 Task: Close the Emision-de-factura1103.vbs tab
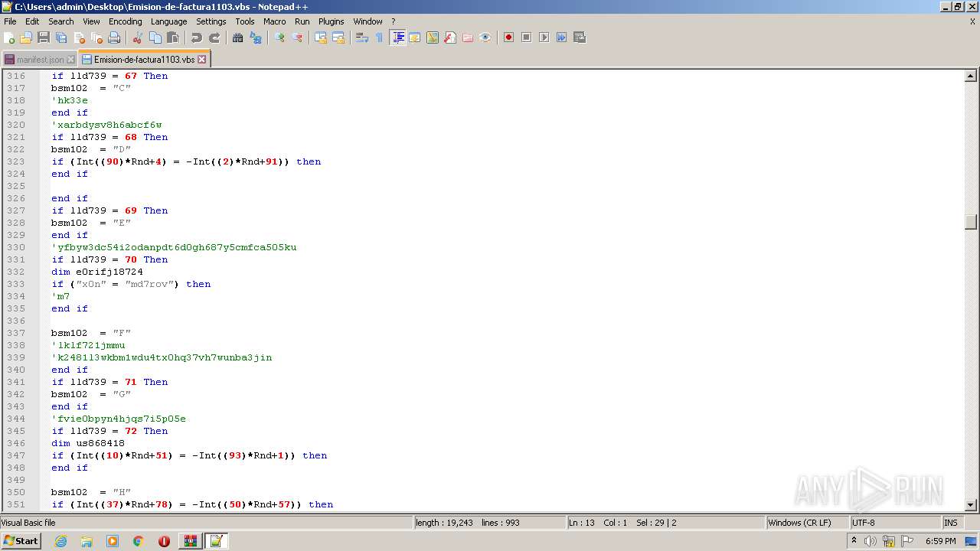202,59
